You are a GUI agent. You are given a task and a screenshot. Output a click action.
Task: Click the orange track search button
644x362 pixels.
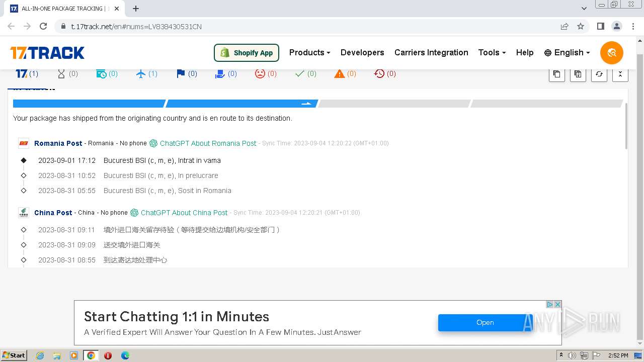(612, 53)
